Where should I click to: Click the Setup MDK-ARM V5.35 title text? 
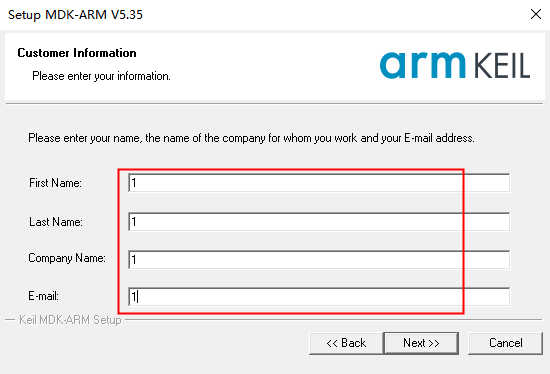pyautogui.click(x=75, y=15)
